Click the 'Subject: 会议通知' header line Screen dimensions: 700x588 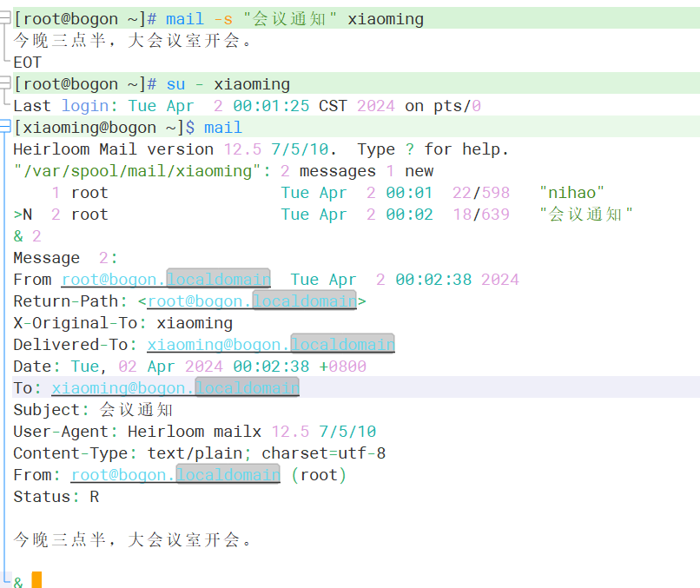coord(93,410)
